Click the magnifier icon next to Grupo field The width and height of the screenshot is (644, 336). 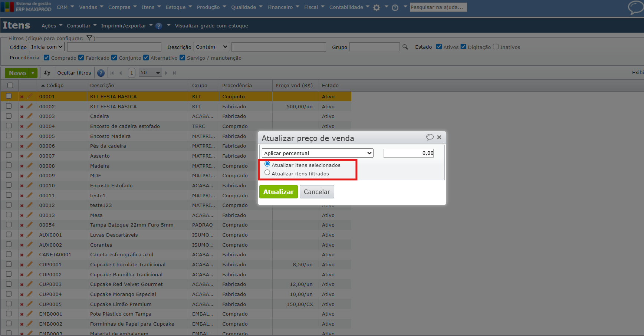pyautogui.click(x=405, y=47)
